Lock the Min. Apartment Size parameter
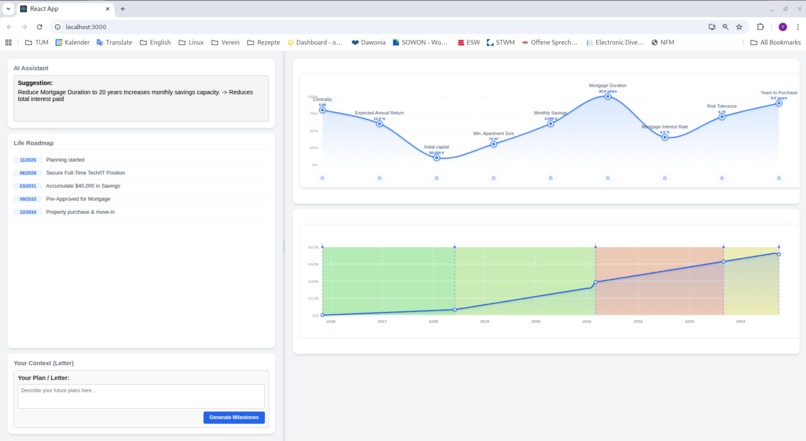 493,178
